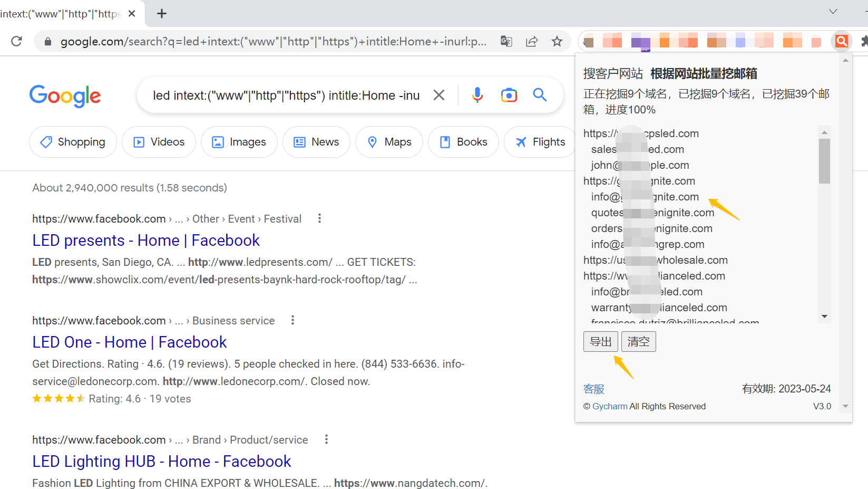Open 客服 customer service link
This screenshot has width=868, height=489.
coord(594,389)
